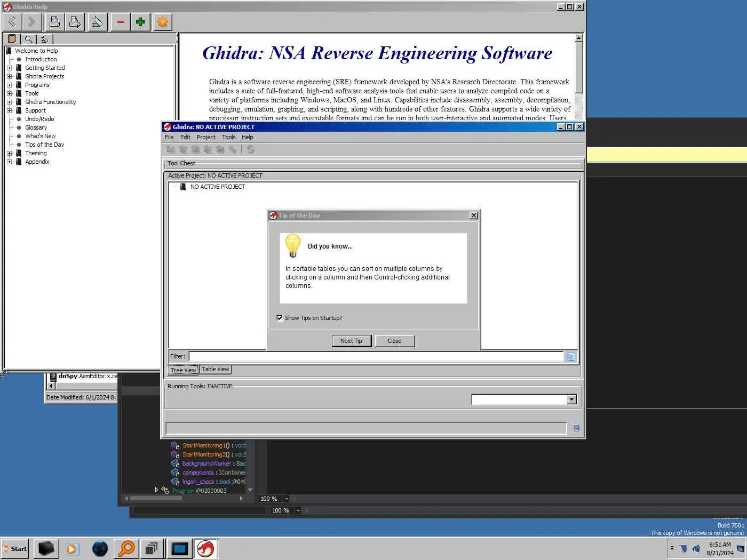
Task: Expand the Appendix help node
Action: pos(9,162)
